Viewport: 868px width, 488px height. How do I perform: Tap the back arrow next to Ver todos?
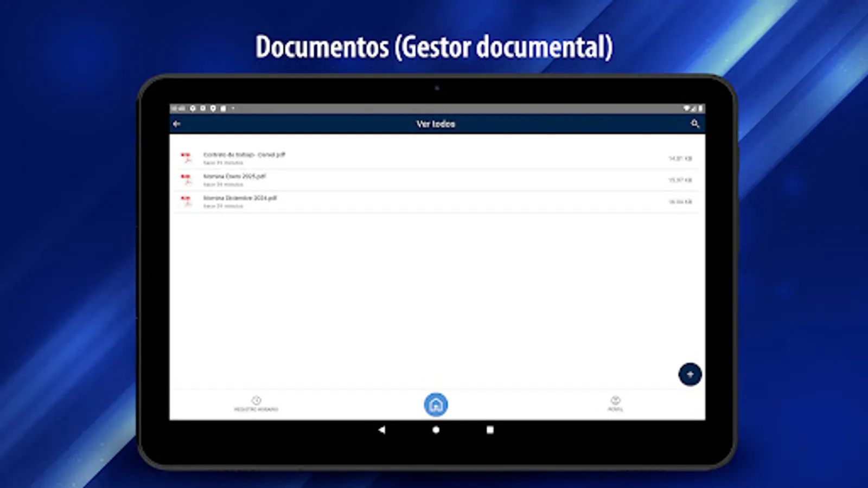coord(176,124)
